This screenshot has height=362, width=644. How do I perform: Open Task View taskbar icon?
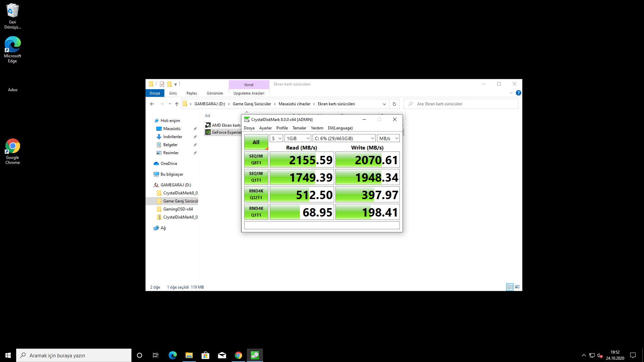click(155, 355)
